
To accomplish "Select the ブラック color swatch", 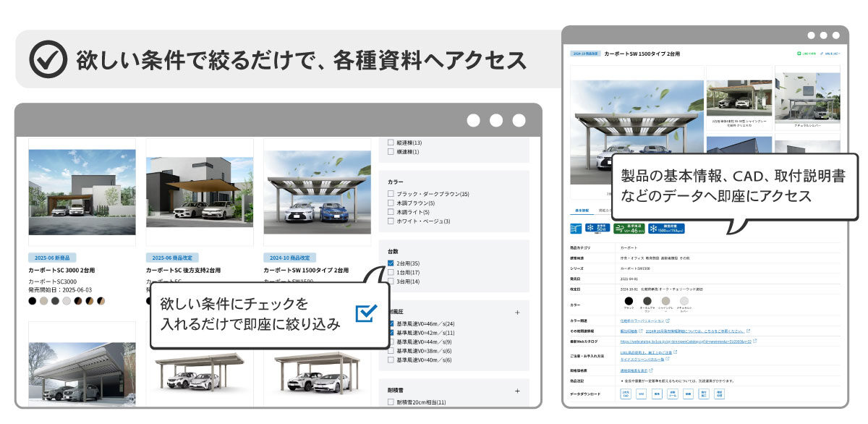I will 629,300.
